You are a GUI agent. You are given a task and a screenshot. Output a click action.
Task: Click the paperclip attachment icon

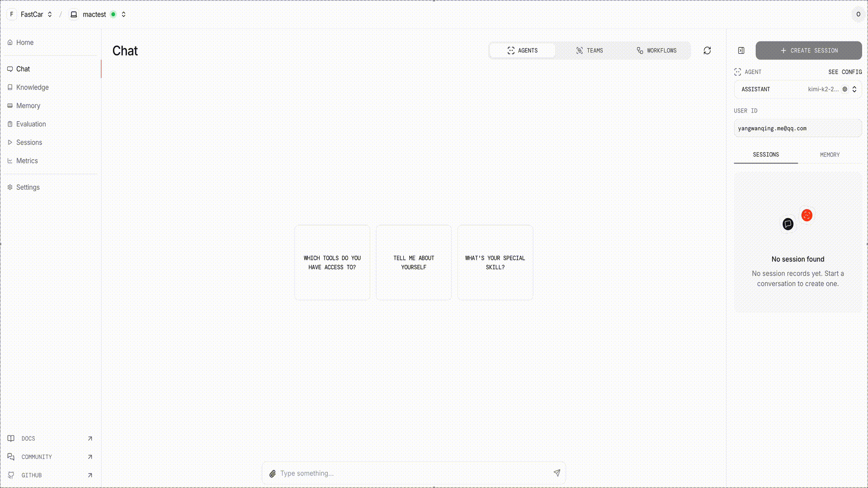point(273,474)
